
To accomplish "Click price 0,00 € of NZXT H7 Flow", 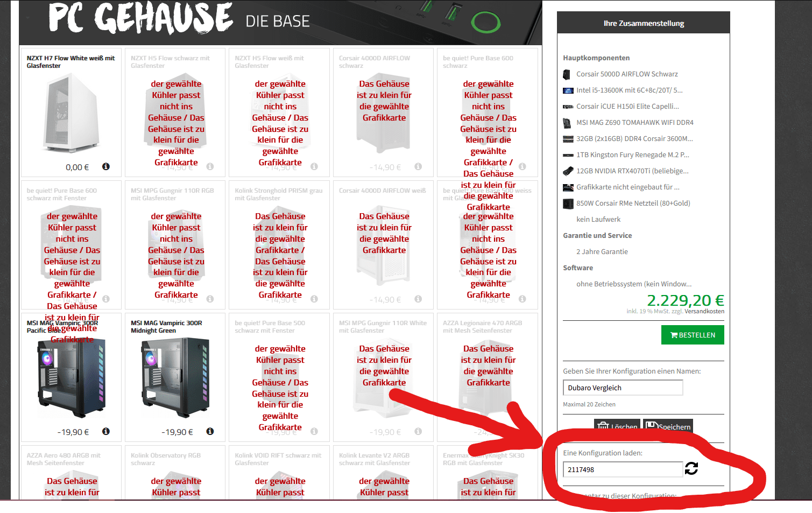I will [77, 167].
